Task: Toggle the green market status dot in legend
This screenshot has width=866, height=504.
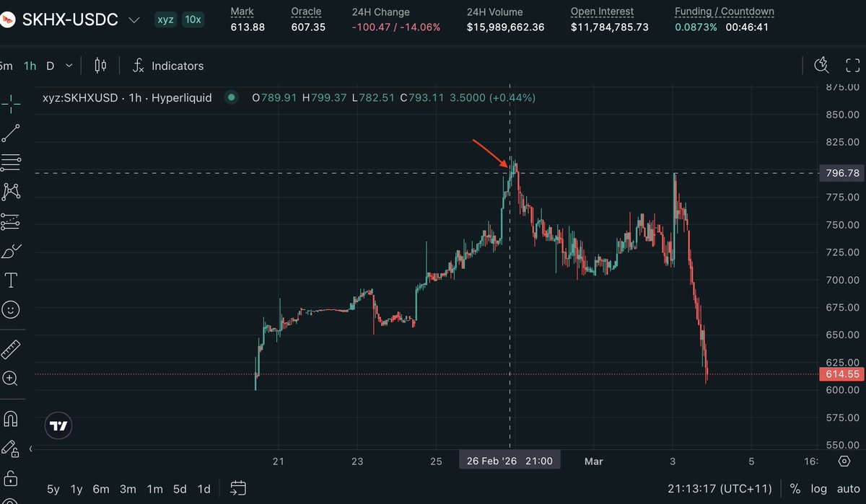Action: point(231,97)
